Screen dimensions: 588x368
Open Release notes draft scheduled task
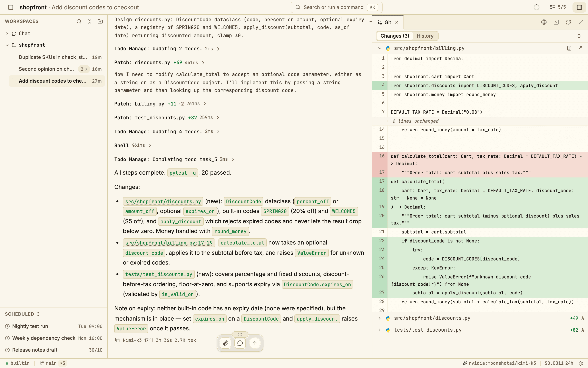(x=54, y=350)
